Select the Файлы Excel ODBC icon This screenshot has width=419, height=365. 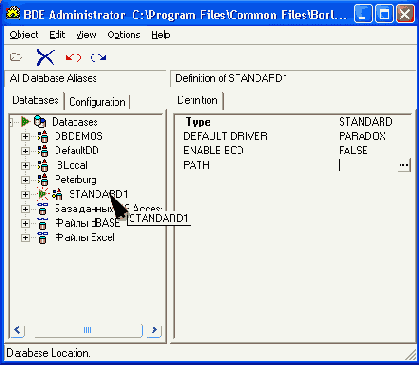pyautogui.click(x=43, y=238)
